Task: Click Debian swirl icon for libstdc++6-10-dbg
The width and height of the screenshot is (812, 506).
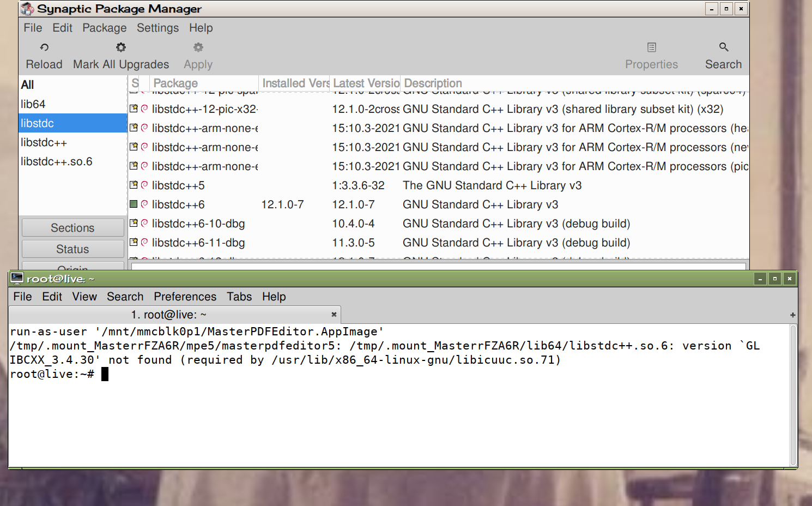Action: pos(144,223)
